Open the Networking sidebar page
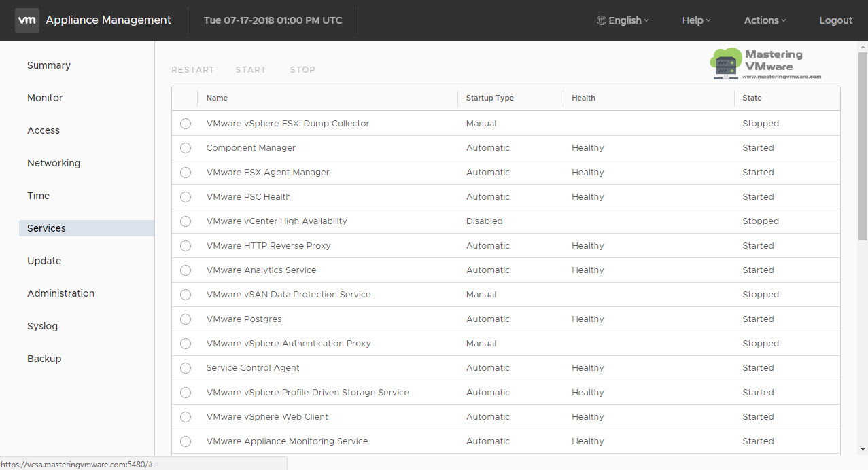The image size is (868, 470). click(x=54, y=163)
